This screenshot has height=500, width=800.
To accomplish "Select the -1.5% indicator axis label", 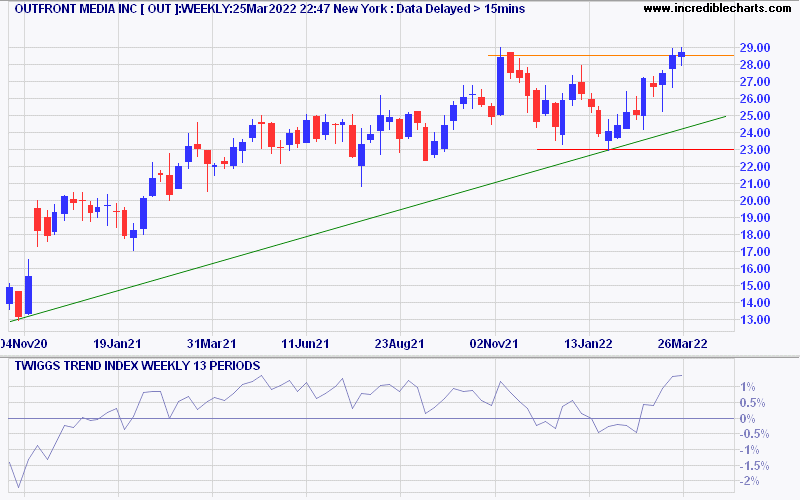I will tap(754, 466).
